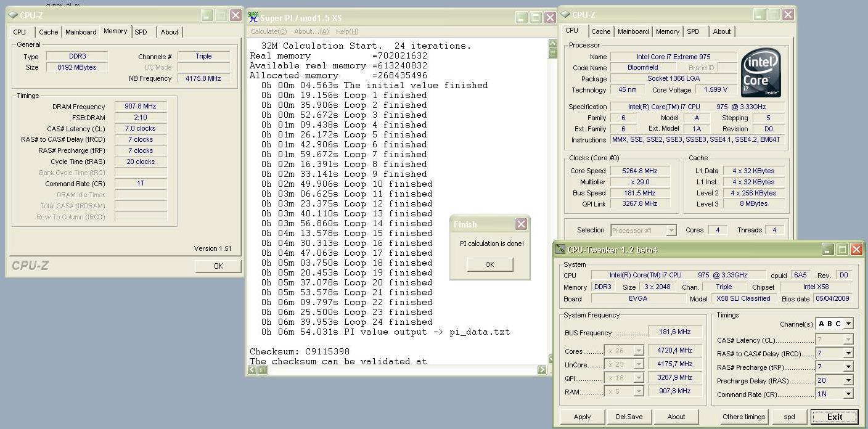
Task: Open Cache tab in right CPU-Z window
Action: (601, 31)
